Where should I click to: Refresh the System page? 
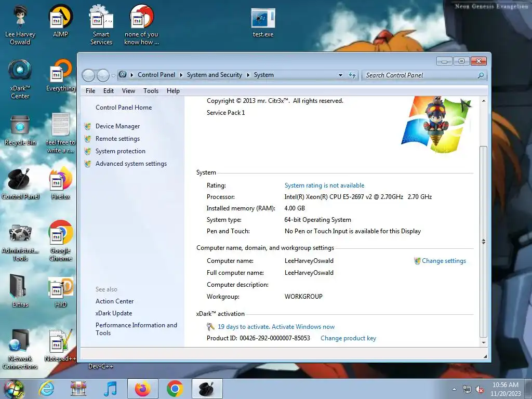[x=352, y=75]
